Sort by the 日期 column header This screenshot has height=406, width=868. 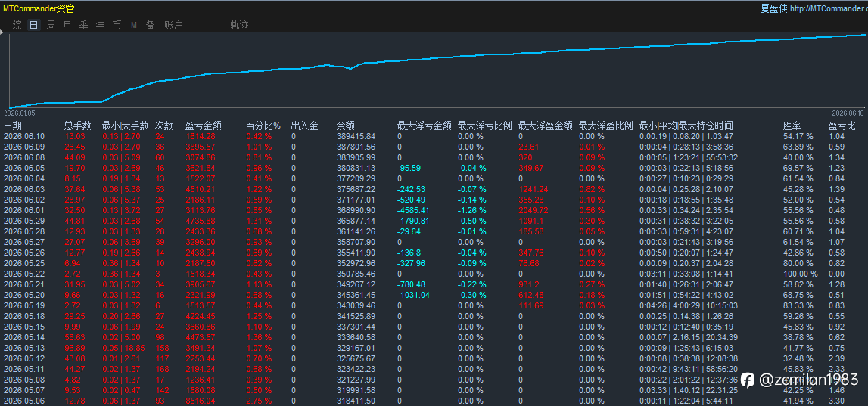click(13, 126)
